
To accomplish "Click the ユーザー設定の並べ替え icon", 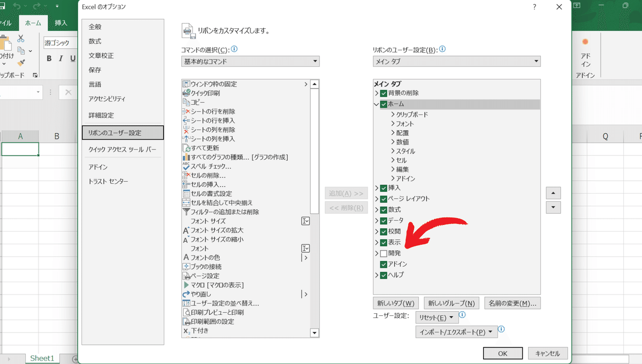I will [186, 303].
